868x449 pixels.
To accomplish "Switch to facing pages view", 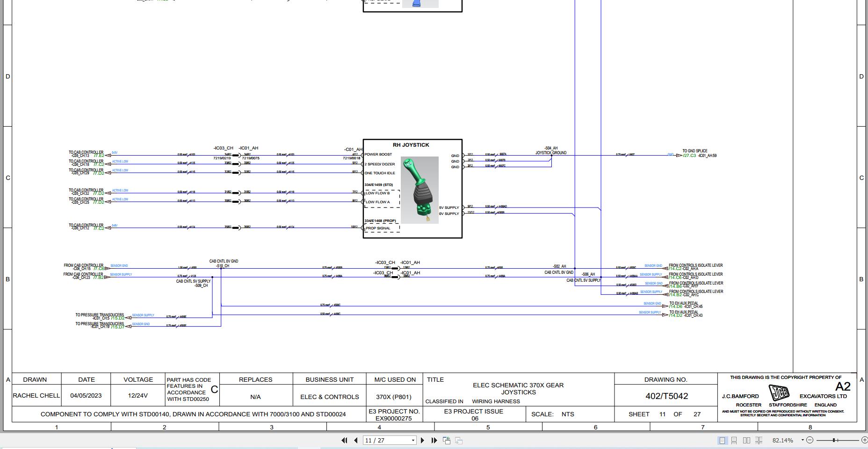I will point(746,440).
